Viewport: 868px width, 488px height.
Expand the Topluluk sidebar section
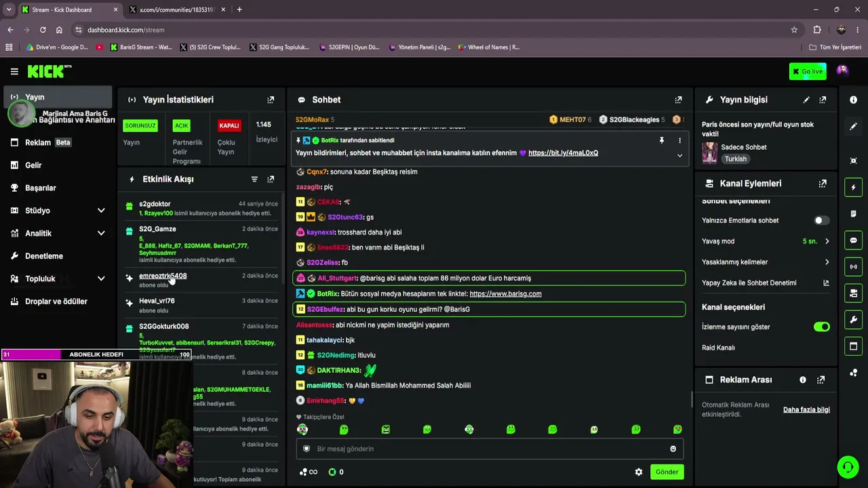coord(101,279)
